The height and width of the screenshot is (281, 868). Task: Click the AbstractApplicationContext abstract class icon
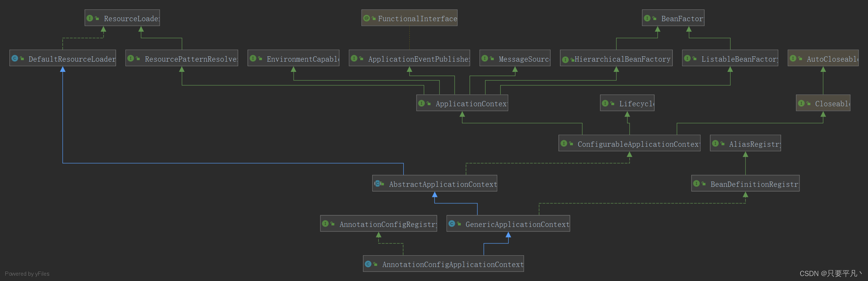[x=378, y=183]
